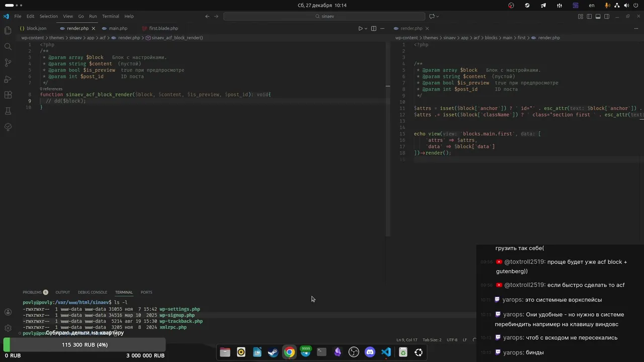644x362 pixels.
Task: Open the Accounts icon in activity bar
Action: (8, 312)
